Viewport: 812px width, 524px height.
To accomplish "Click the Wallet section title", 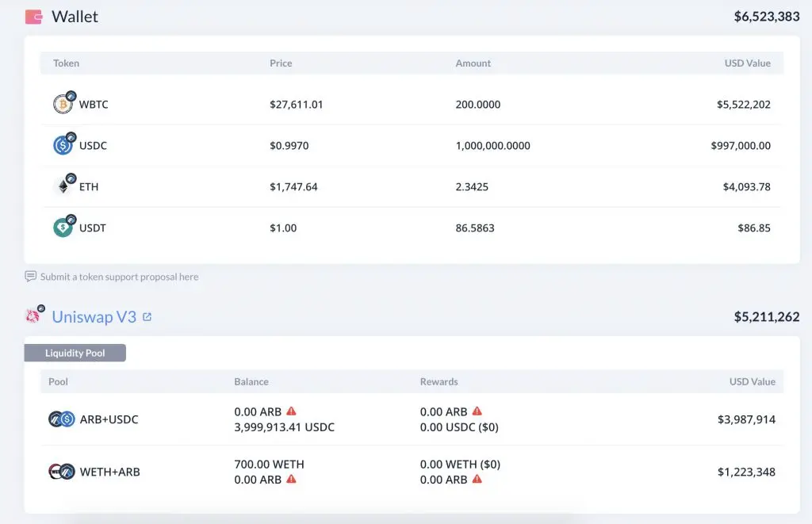I will (x=75, y=17).
